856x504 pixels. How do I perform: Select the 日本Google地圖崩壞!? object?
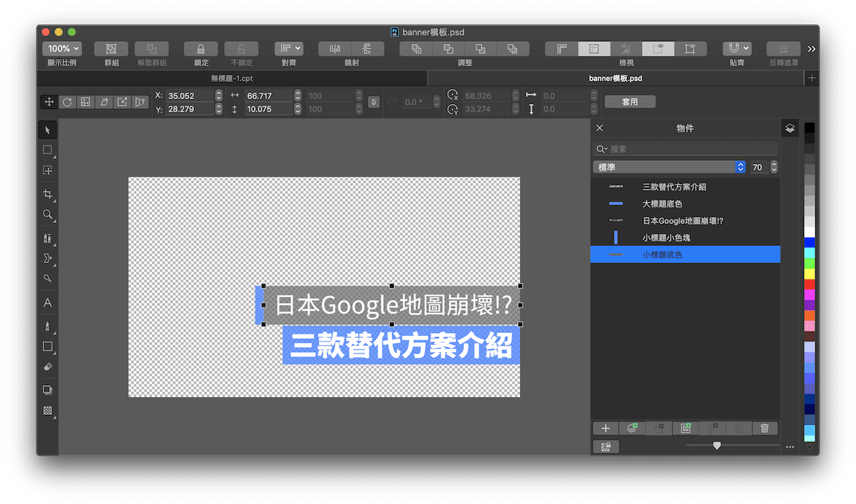[x=685, y=221]
